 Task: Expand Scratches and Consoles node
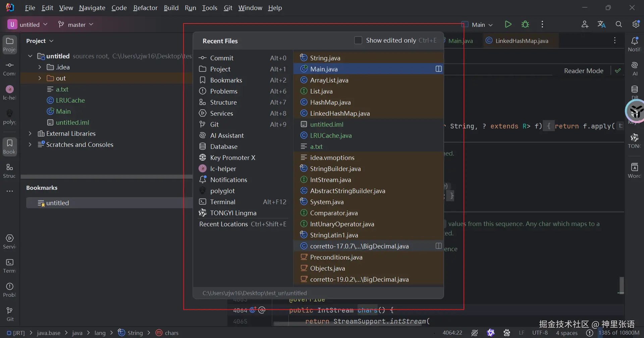coord(30,145)
